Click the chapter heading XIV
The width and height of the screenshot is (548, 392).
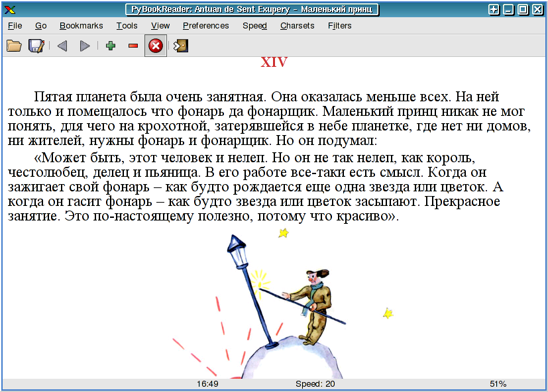(274, 62)
